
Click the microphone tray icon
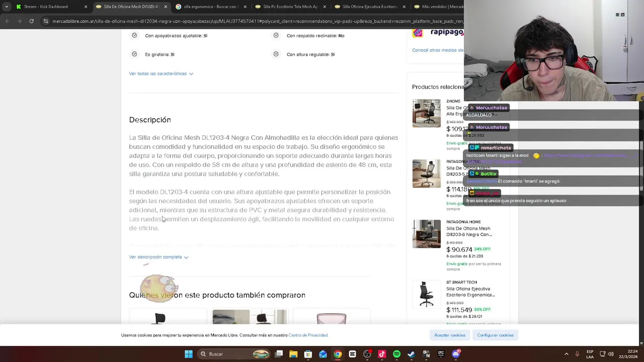577,354
